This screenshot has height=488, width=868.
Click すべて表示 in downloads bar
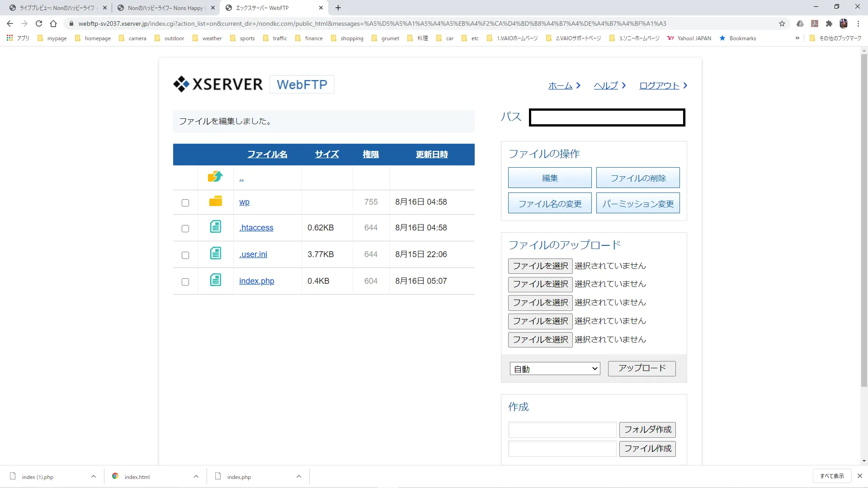tap(832, 476)
